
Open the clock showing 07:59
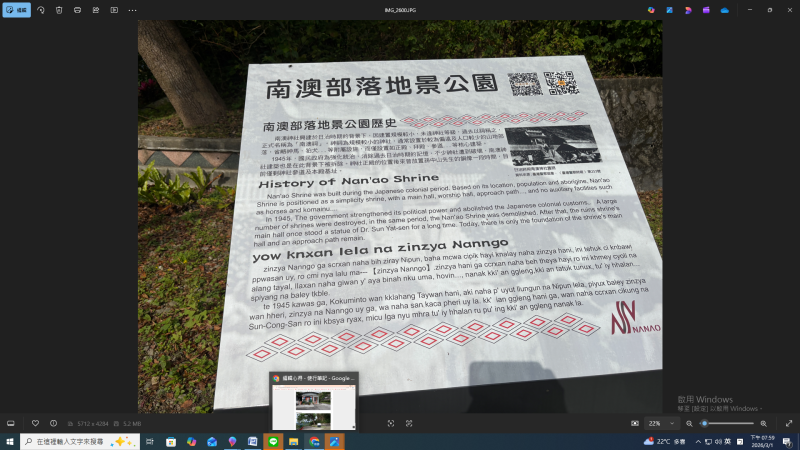(762, 442)
